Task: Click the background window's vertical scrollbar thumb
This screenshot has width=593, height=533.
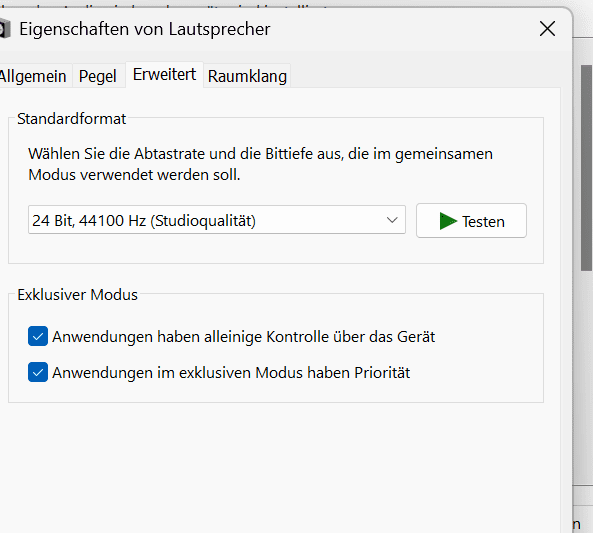Action: click(587, 168)
